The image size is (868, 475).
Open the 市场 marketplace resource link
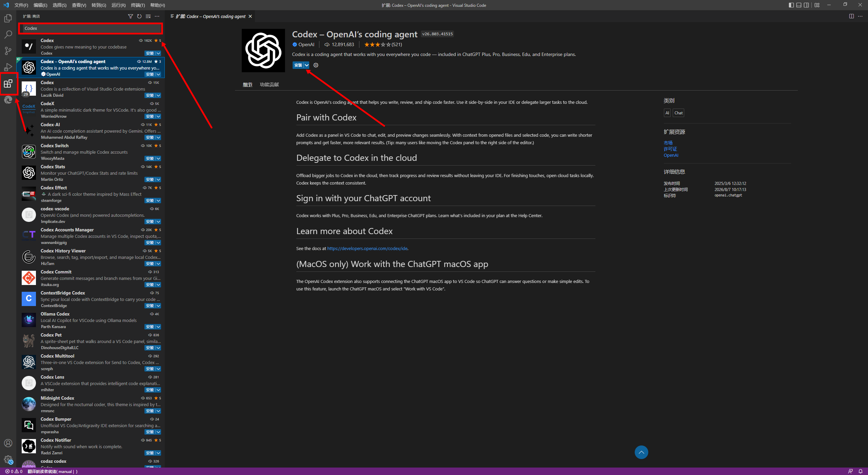[668, 143]
